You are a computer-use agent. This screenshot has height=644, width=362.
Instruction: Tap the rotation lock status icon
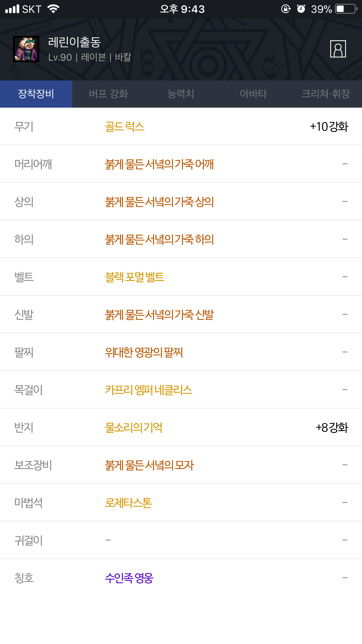point(286,9)
